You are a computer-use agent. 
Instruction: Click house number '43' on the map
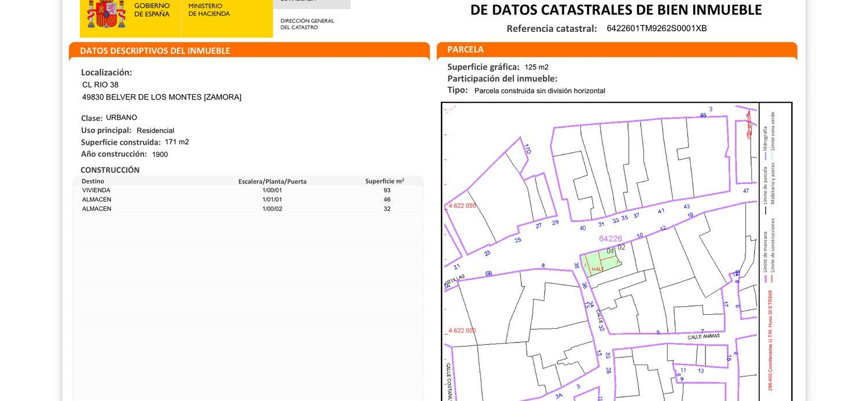click(x=686, y=207)
